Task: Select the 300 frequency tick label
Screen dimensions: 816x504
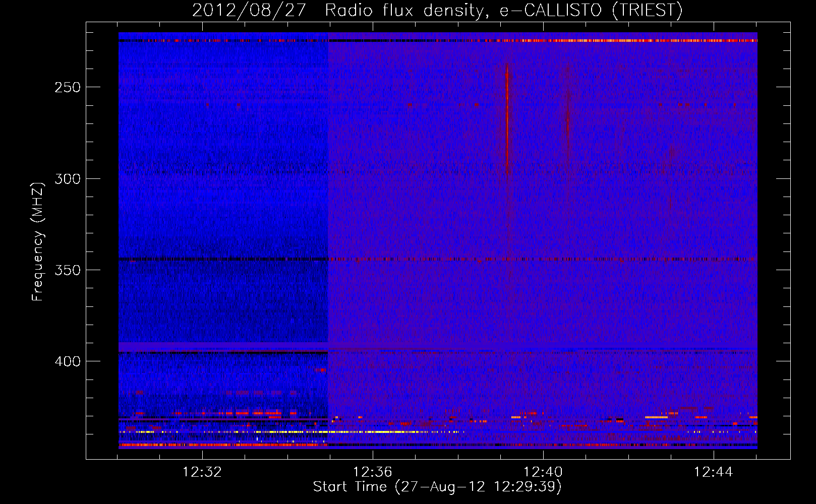Action: (x=68, y=179)
